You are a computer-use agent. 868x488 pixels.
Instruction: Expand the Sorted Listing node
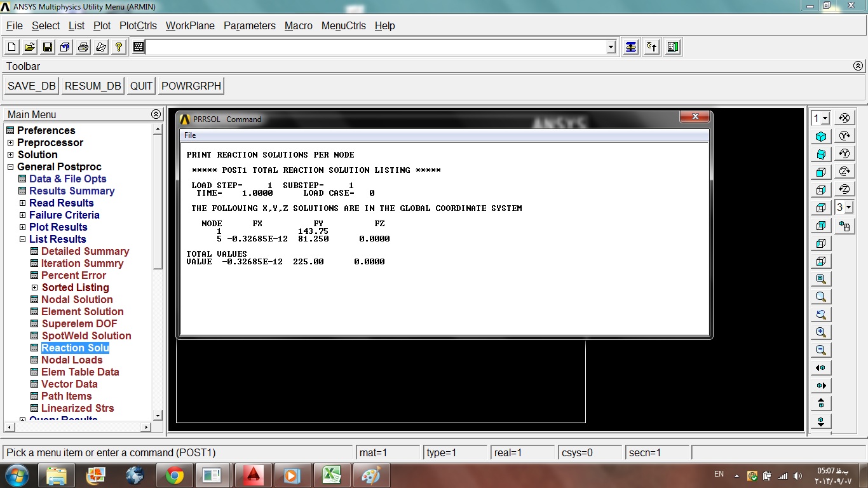34,288
